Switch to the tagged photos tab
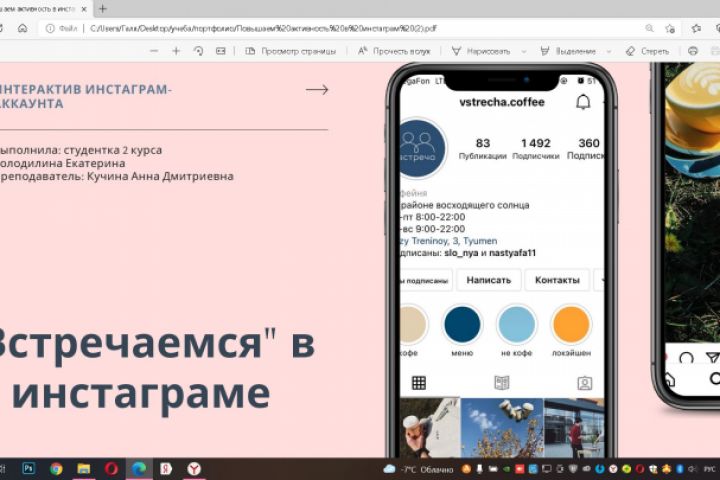Screen dimensions: 720x480 point(585,383)
